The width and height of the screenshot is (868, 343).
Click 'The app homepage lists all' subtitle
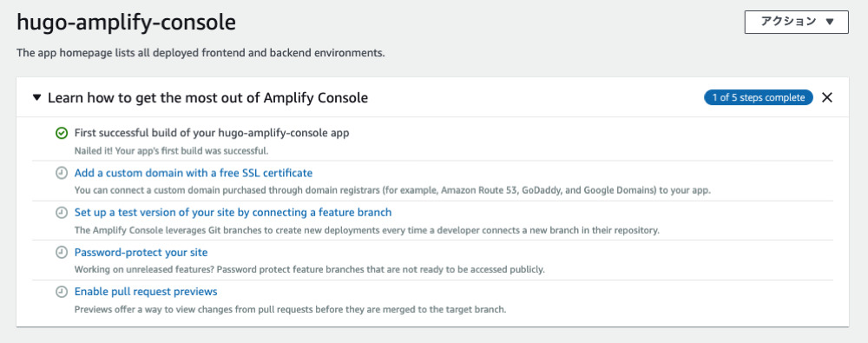tap(201, 53)
